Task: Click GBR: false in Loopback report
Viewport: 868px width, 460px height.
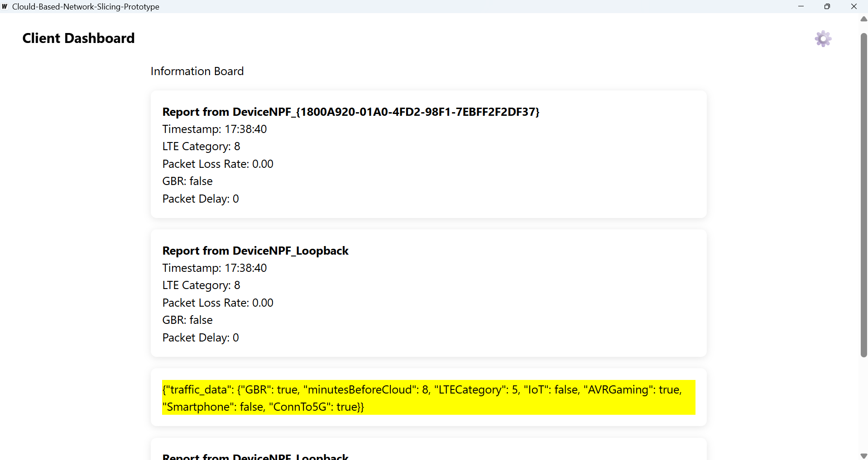Action: click(x=187, y=320)
